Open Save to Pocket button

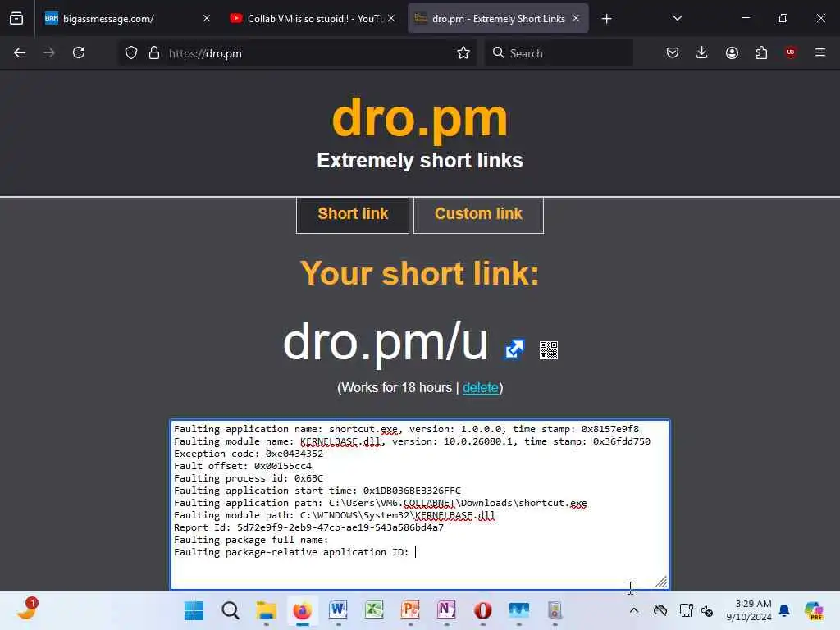673,52
